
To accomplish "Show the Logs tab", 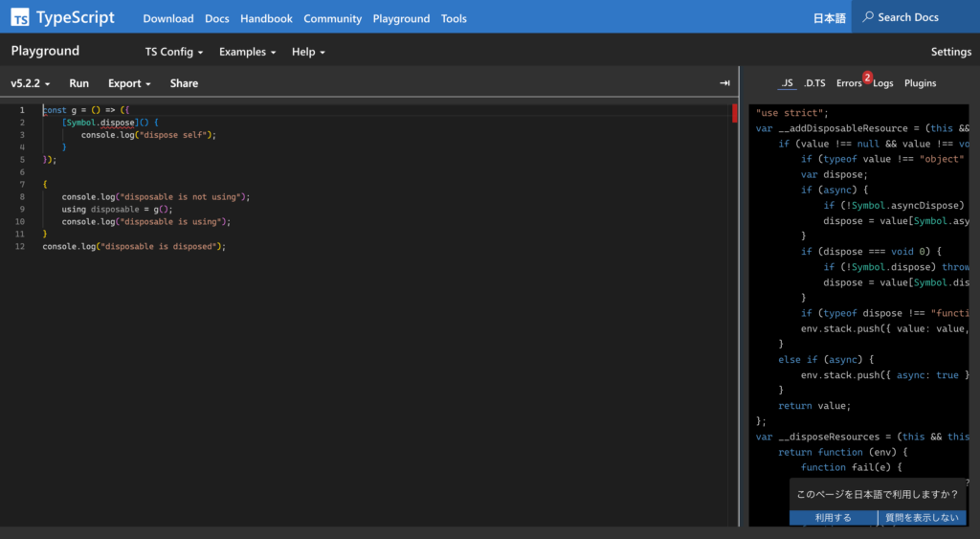I will (x=883, y=83).
